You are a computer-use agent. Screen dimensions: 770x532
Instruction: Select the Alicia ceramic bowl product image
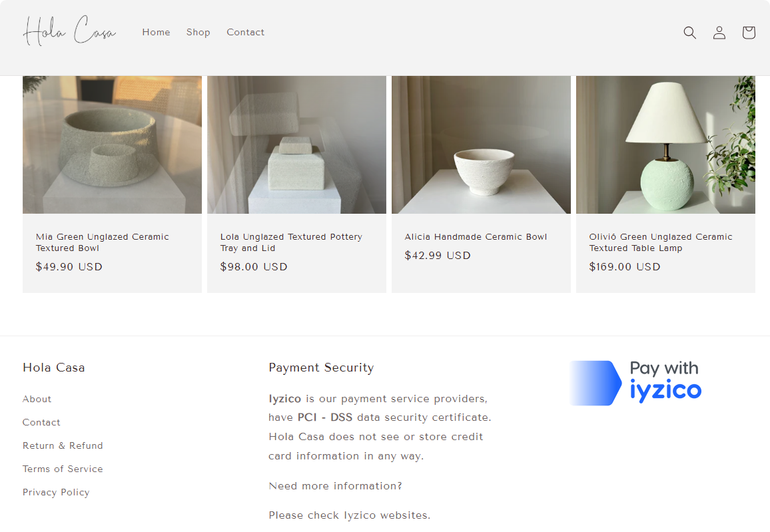point(481,144)
